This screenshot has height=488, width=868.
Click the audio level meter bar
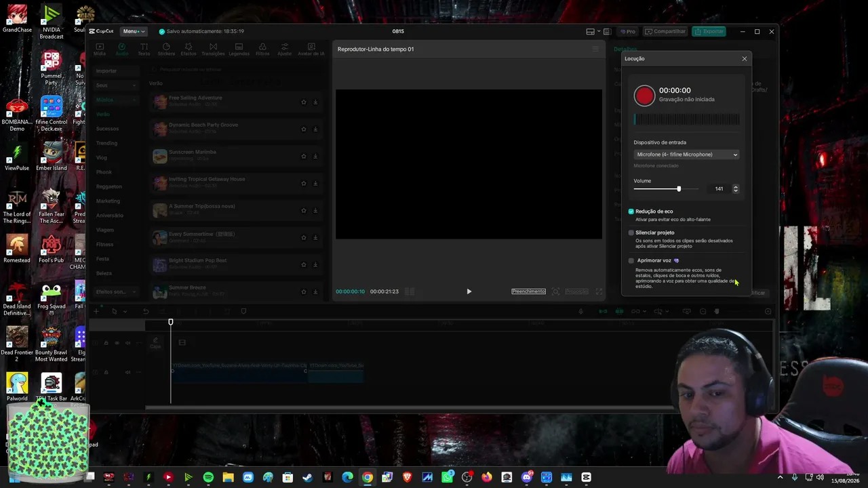[x=686, y=119]
